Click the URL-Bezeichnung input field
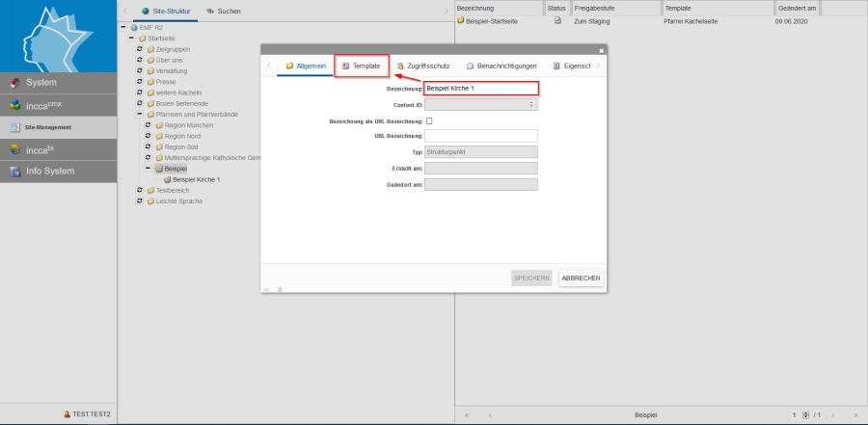The width and height of the screenshot is (868, 425). point(480,136)
